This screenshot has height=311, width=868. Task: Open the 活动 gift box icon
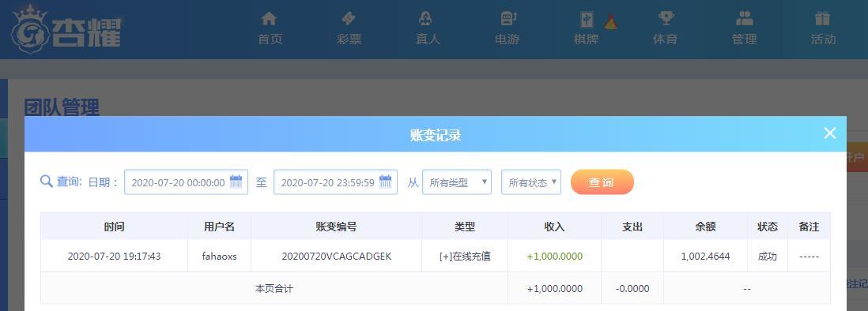[823, 19]
